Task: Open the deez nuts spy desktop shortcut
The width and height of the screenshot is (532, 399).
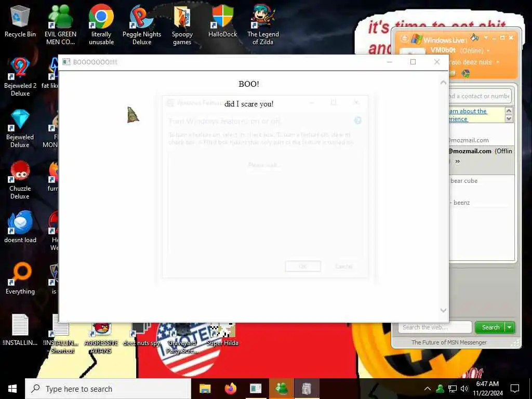Action: 141,335
